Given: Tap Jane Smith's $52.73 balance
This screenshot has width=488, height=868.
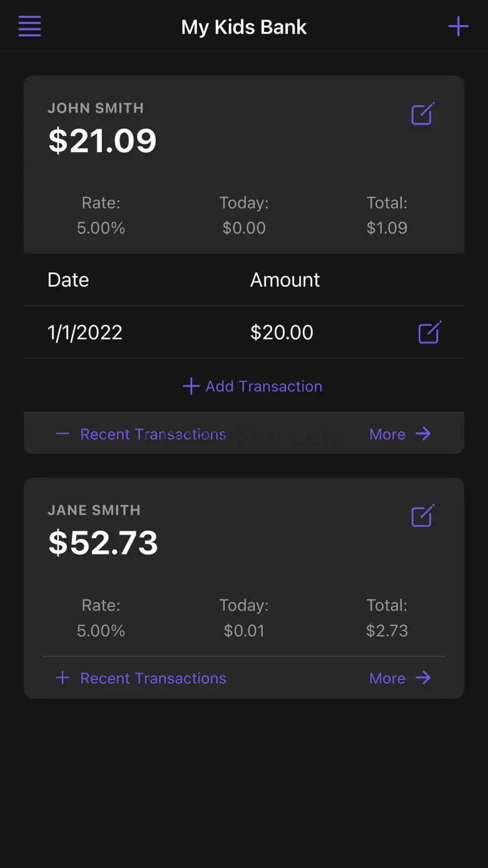Looking at the screenshot, I should pyautogui.click(x=103, y=543).
